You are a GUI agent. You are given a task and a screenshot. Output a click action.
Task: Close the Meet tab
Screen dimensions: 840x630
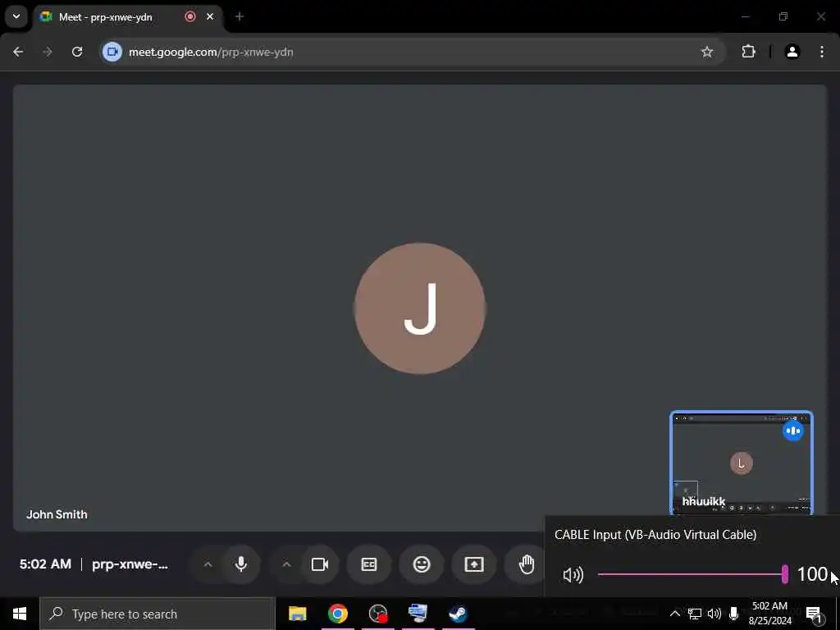pyautogui.click(x=210, y=16)
